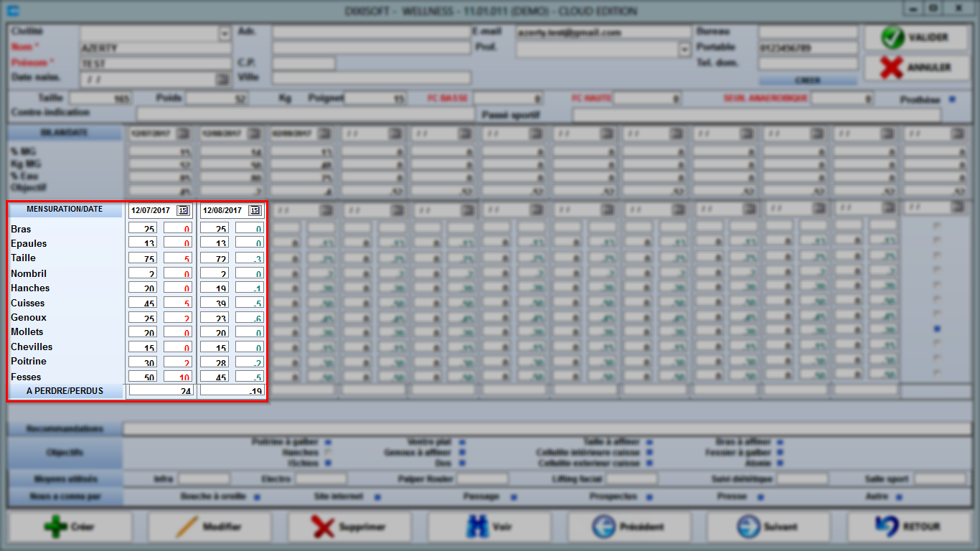The image size is (980, 551).
Task: Select the MENSURATION/DATE header
Action: (65, 209)
